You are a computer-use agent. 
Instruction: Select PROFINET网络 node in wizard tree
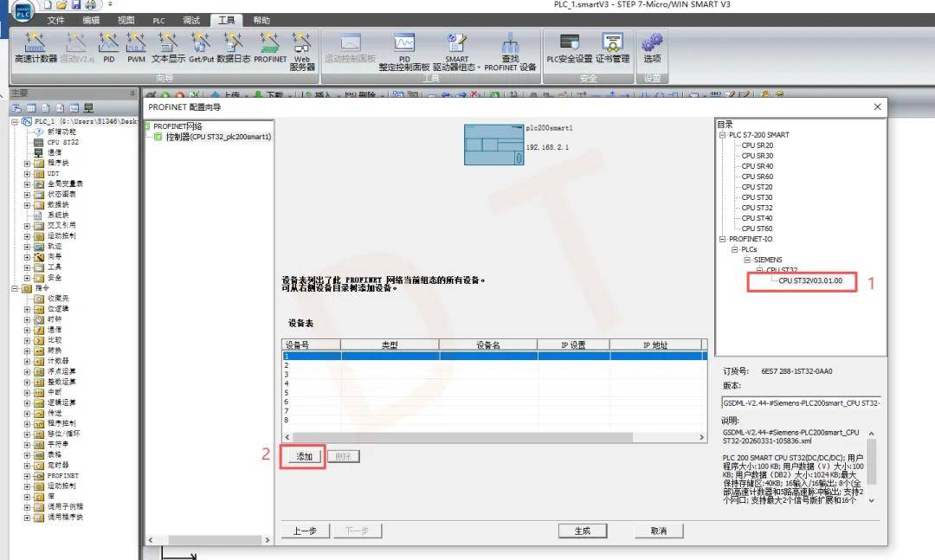[177, 126]
